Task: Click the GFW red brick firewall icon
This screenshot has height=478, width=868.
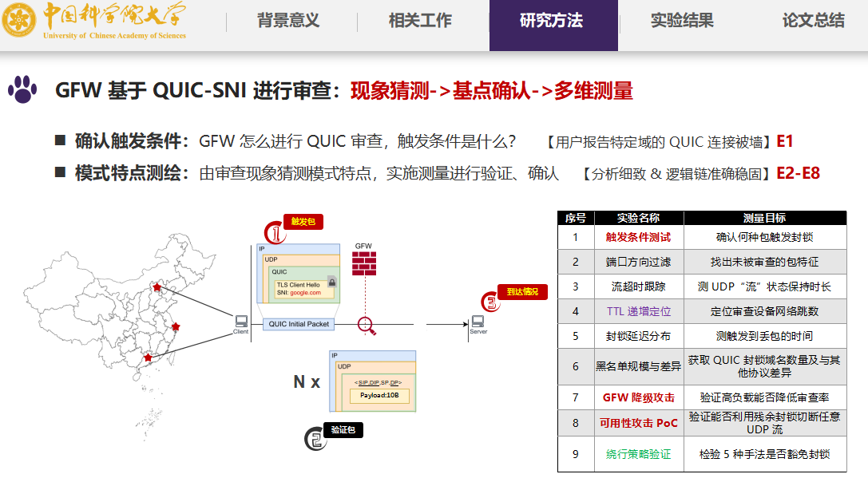Action: [x=364, y=263]
